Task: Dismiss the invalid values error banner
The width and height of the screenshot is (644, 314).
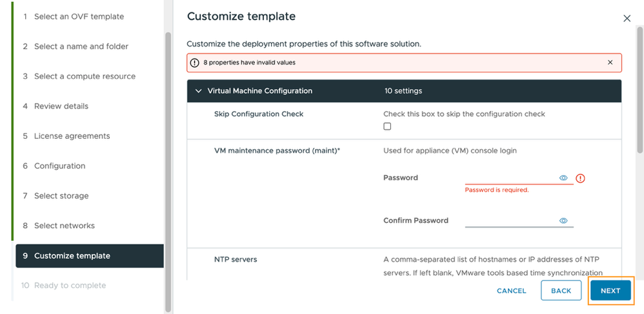Action: (x=610, y=63)
